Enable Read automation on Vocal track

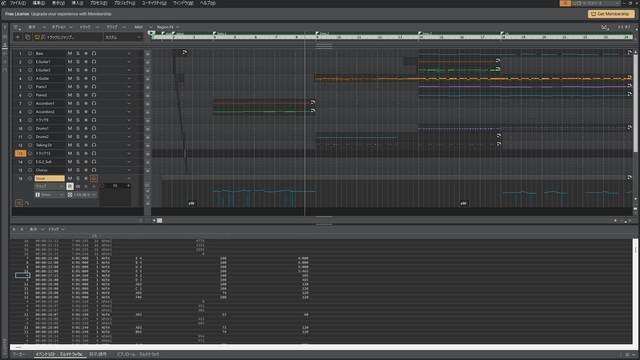[70, 186]
